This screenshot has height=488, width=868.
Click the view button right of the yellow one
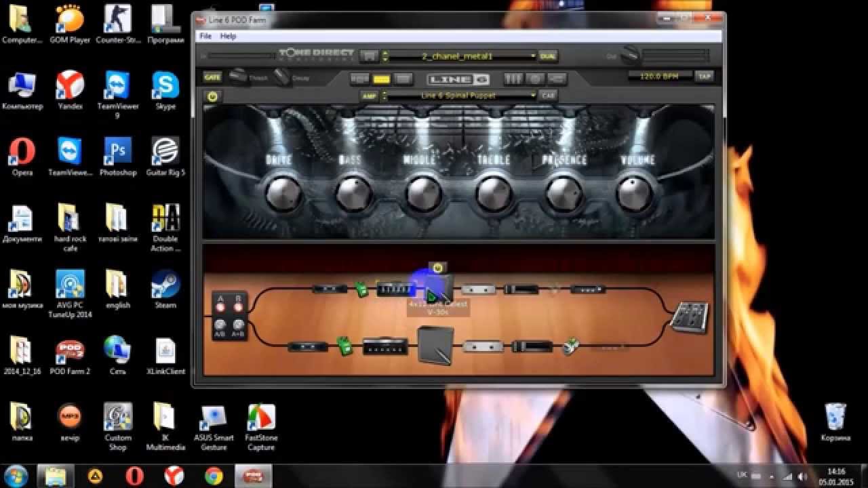pyautogui.click(x=403, y=79)
